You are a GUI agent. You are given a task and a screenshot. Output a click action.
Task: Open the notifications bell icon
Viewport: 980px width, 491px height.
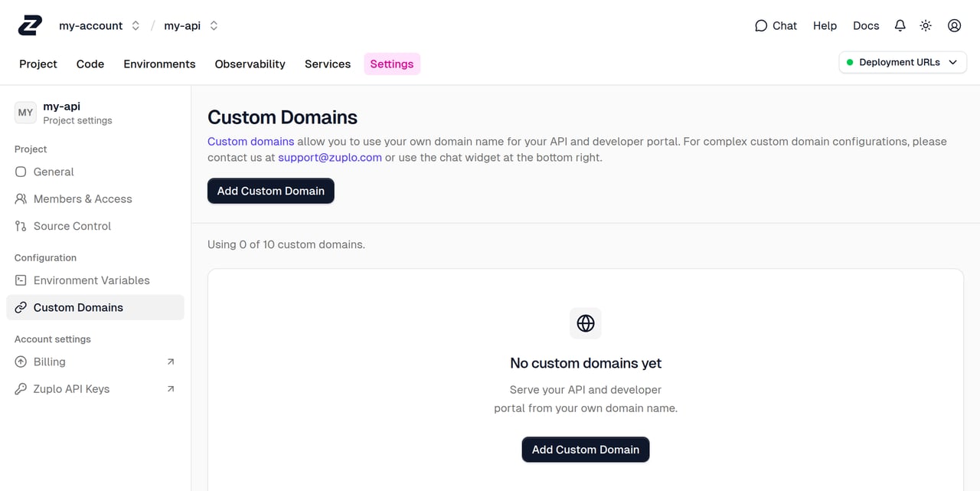[x=900, y=25]
